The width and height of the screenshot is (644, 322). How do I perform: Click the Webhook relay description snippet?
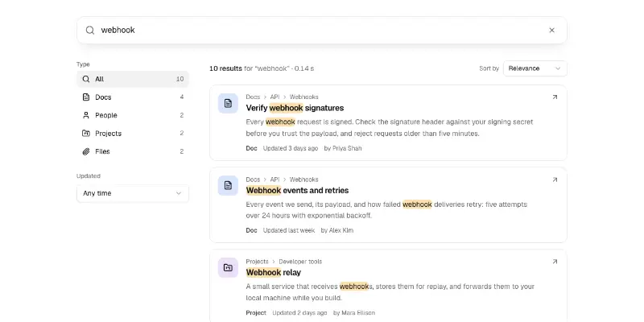pos(390,292)
